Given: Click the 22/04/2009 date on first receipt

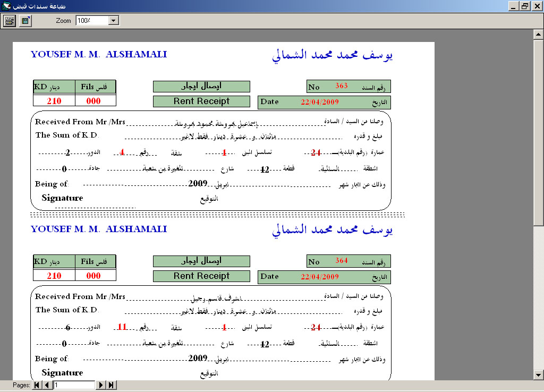Looking at the screenshot, I should coord(319,102).
